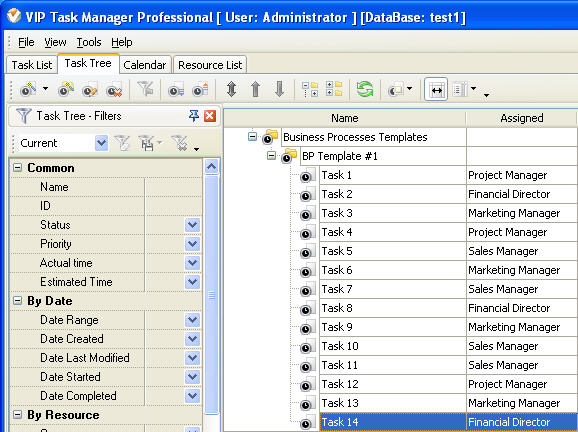Click the increase task priority icon

[200, 90]
